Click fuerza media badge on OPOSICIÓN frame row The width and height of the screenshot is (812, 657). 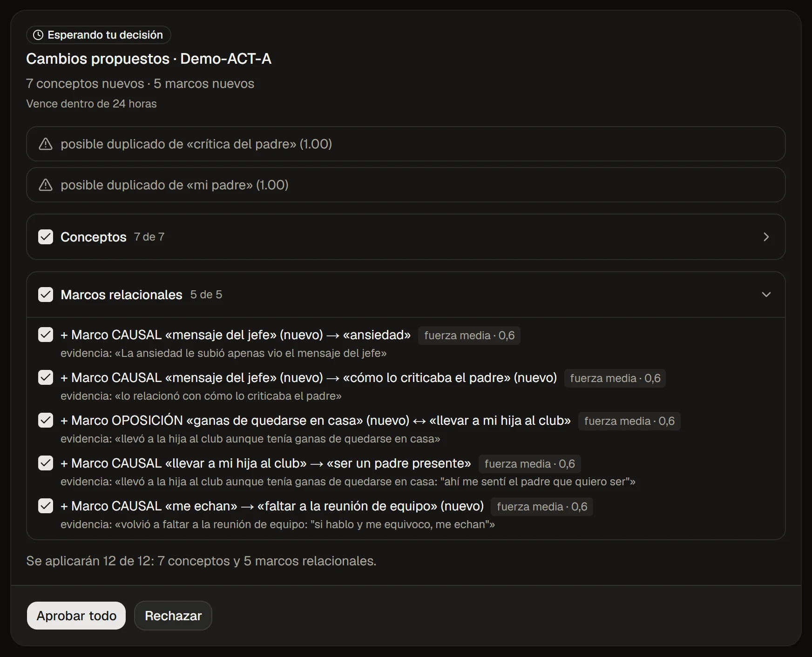click(629, 421)
